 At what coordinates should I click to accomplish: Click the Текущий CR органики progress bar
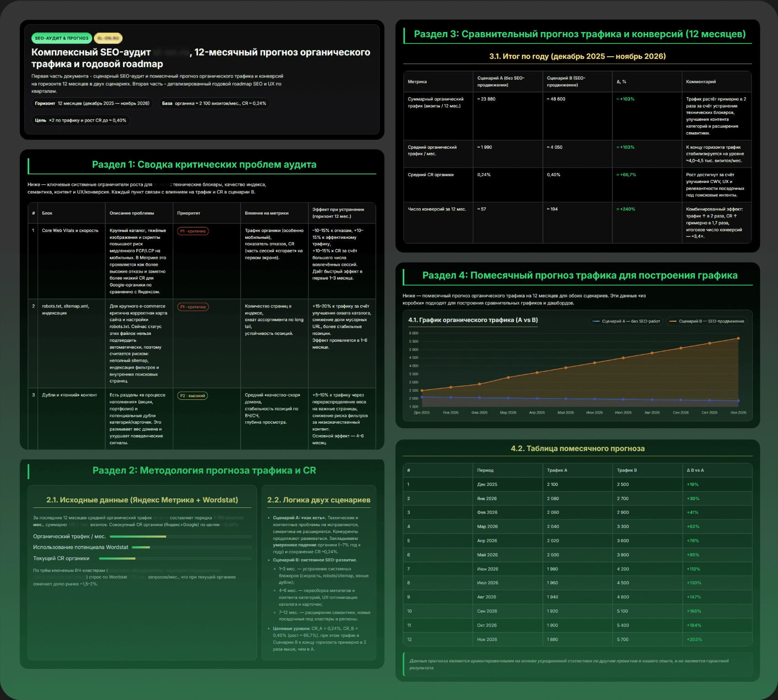175,559
